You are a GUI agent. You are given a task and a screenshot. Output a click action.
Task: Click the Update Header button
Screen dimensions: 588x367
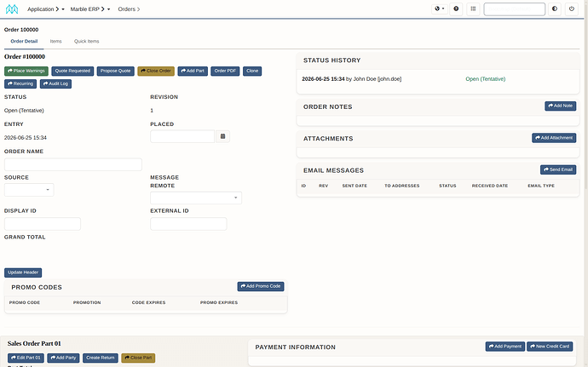pyautogui.click(x=23, y=272)
